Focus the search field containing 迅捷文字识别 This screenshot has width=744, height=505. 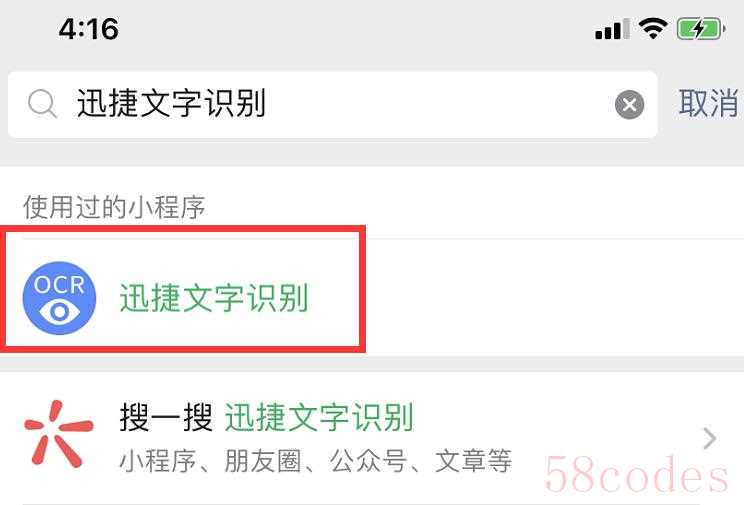[x=333, y=104]
